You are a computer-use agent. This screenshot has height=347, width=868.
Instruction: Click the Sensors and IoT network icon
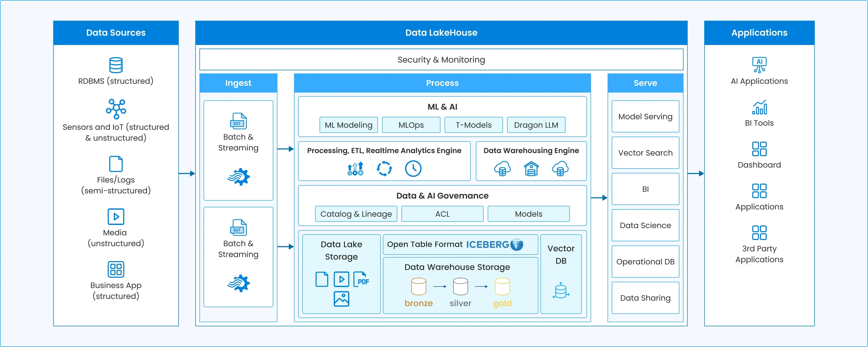(x=116, y=109)
